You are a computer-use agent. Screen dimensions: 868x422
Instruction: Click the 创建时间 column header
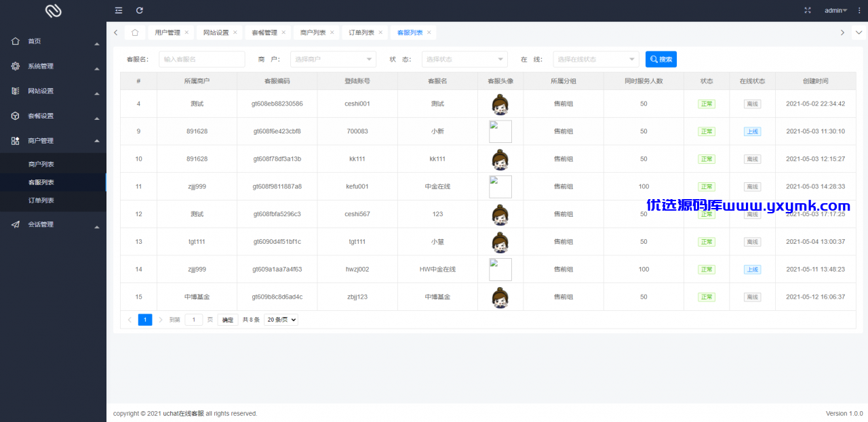(x=816, y=81)
